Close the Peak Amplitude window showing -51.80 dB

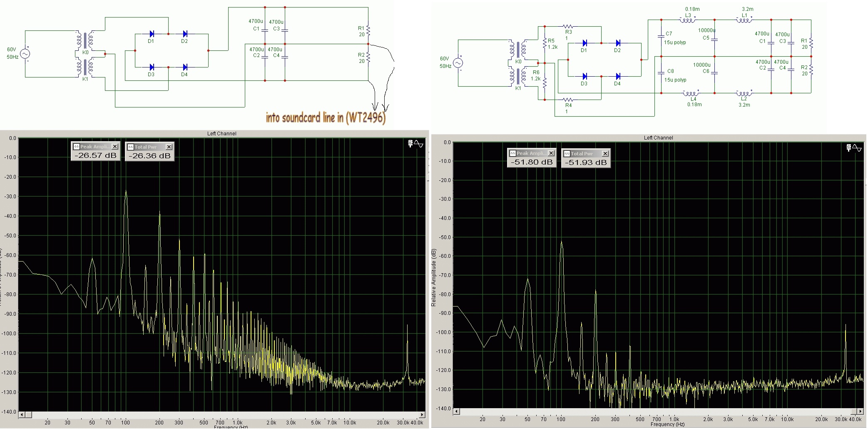coord(551,153)
